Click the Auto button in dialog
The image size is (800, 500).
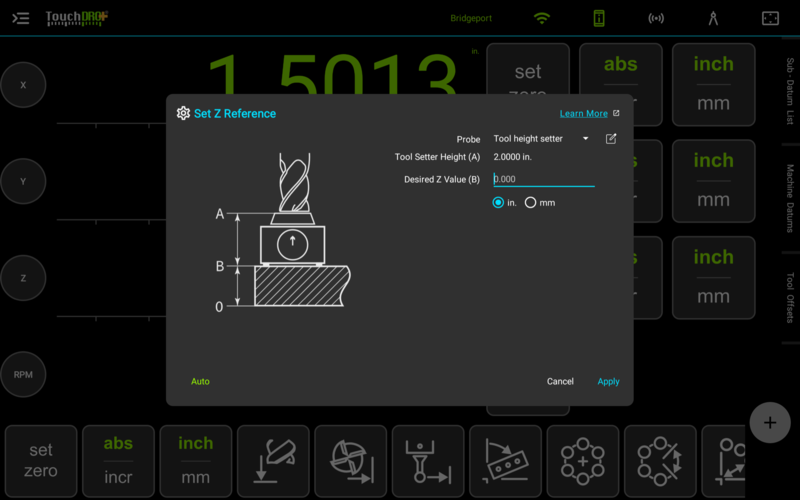click(200, 381)
